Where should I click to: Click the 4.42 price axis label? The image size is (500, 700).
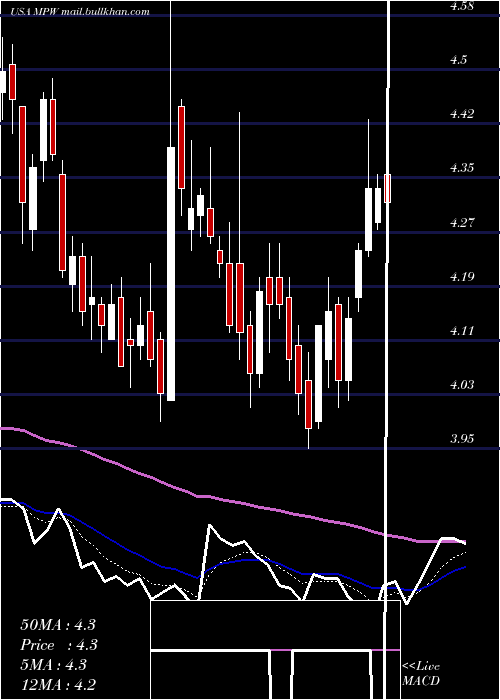[x=462, y=114]
